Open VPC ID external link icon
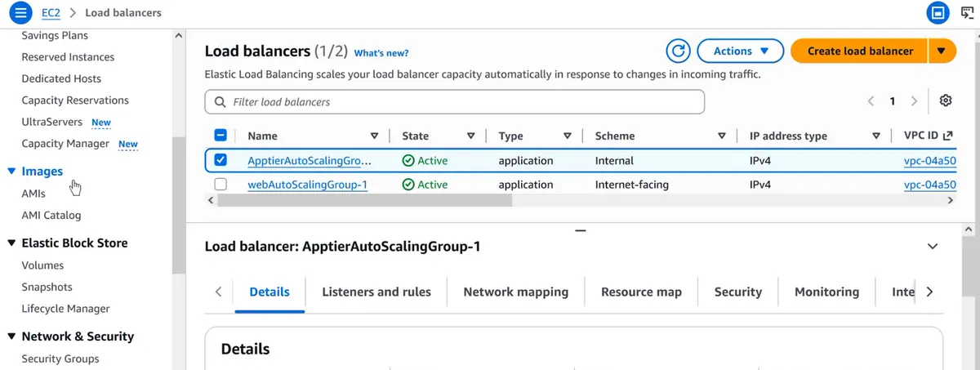 point(947,136)
